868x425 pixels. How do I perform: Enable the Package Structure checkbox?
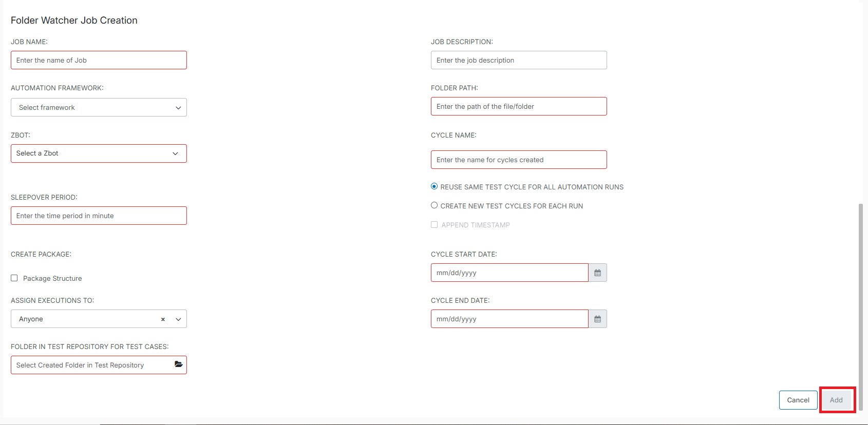[x=14, y=278]
